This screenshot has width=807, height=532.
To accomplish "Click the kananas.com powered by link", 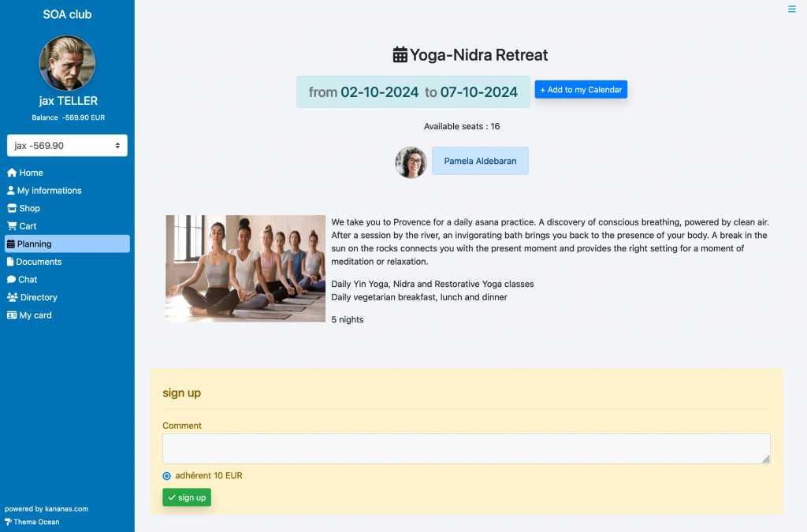I will tap(66, 509).
